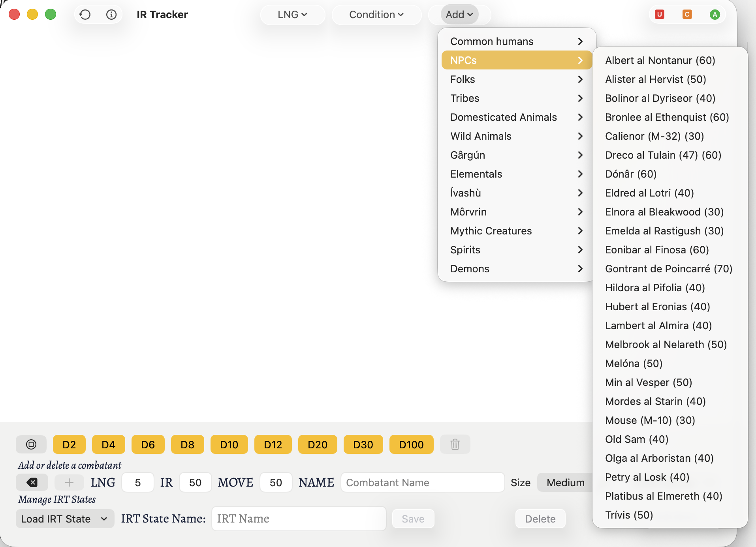Click the reset circular arrow icon
Image resolution: width=756 pixels, height=547 pixels.
click(85, 15)
